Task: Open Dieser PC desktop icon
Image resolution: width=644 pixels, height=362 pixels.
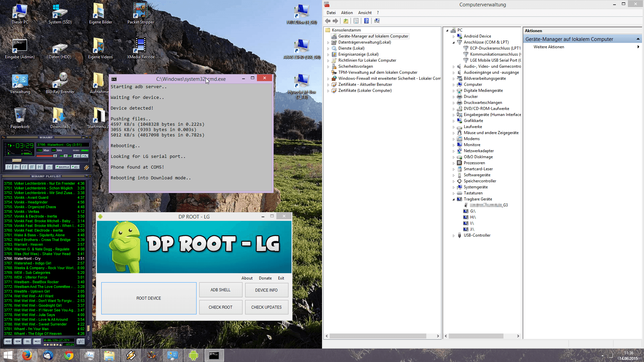Action: pyautogui.click(x=20, y=14)
